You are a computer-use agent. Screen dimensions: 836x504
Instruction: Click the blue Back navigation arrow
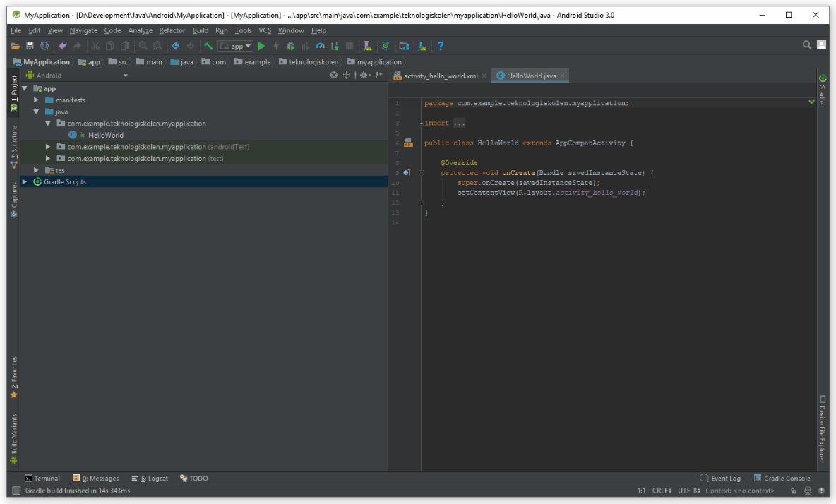175,47
